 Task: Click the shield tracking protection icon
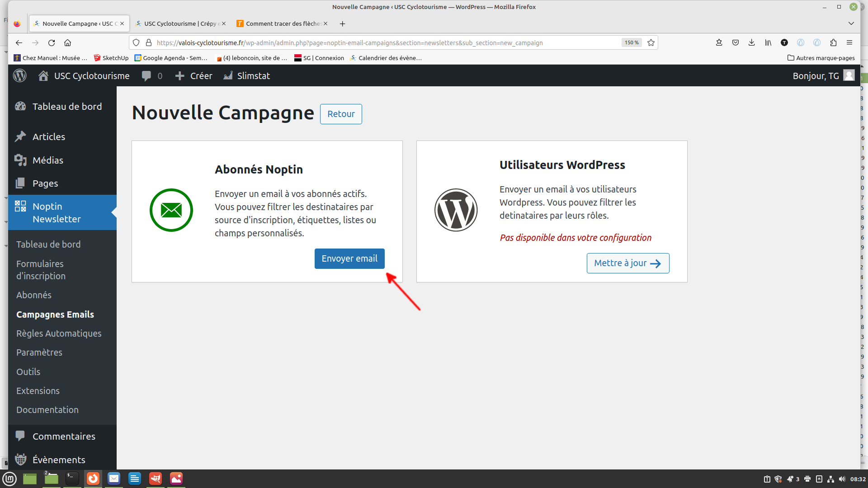tap(136, 42)
